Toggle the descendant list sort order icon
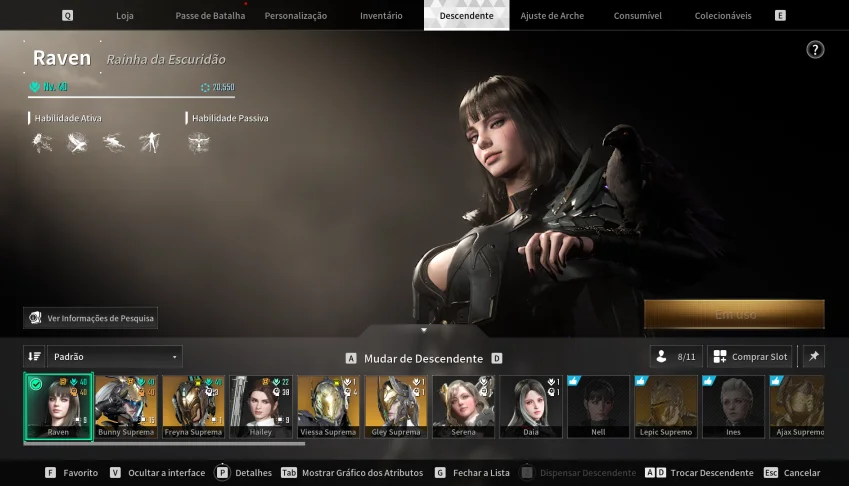Image resolution: width=849 pixels, height=486 pixels. click(x=34, y=357)
